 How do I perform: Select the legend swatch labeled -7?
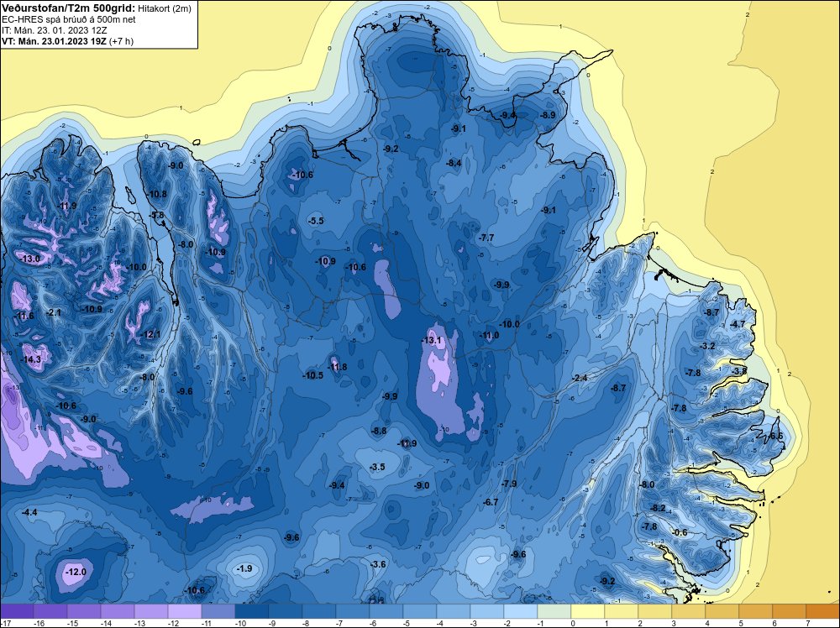coord(353,611)
